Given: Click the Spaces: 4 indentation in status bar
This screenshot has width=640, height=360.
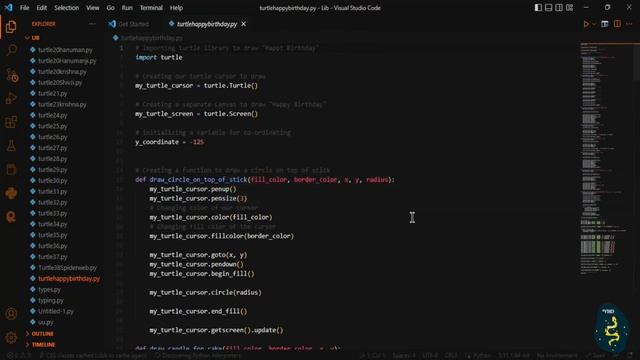Looking at the screenshot, I should (x=404, y=356).
